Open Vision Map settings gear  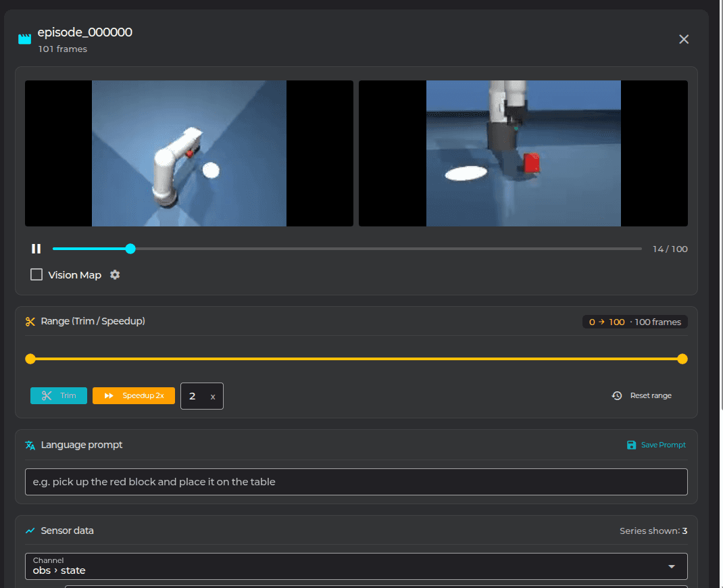point(115,275)
